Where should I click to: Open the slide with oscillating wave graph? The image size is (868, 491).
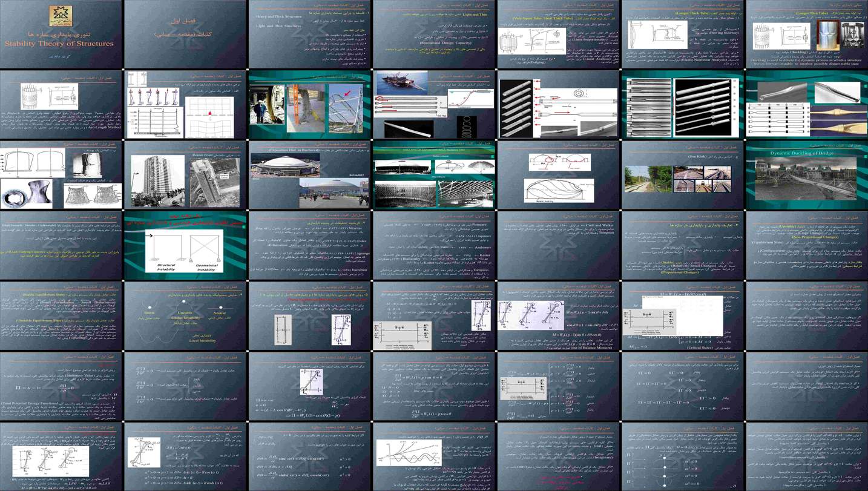[x=433, y=456]
